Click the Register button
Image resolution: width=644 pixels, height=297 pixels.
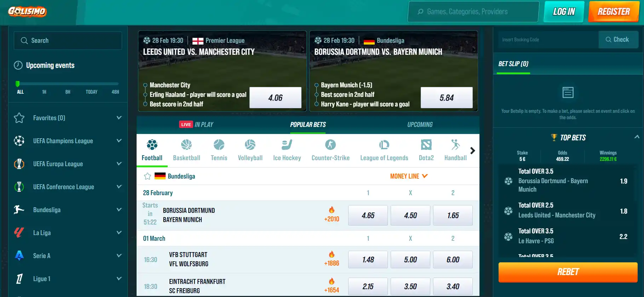pyautogui.click(x=614, y=12)
